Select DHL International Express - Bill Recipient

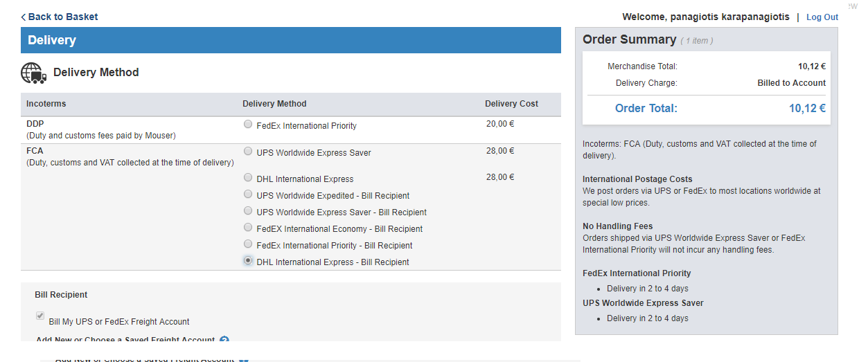tap(248, 261)
